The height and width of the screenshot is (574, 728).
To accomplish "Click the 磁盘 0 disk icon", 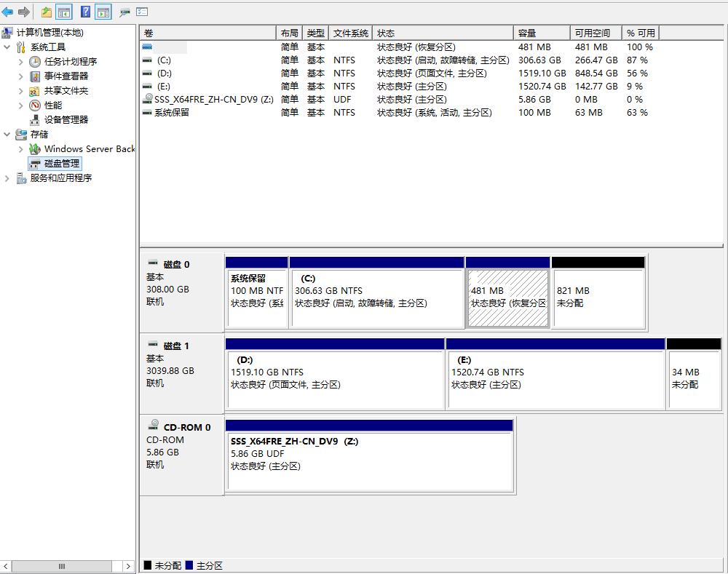I will click(153, 263).
